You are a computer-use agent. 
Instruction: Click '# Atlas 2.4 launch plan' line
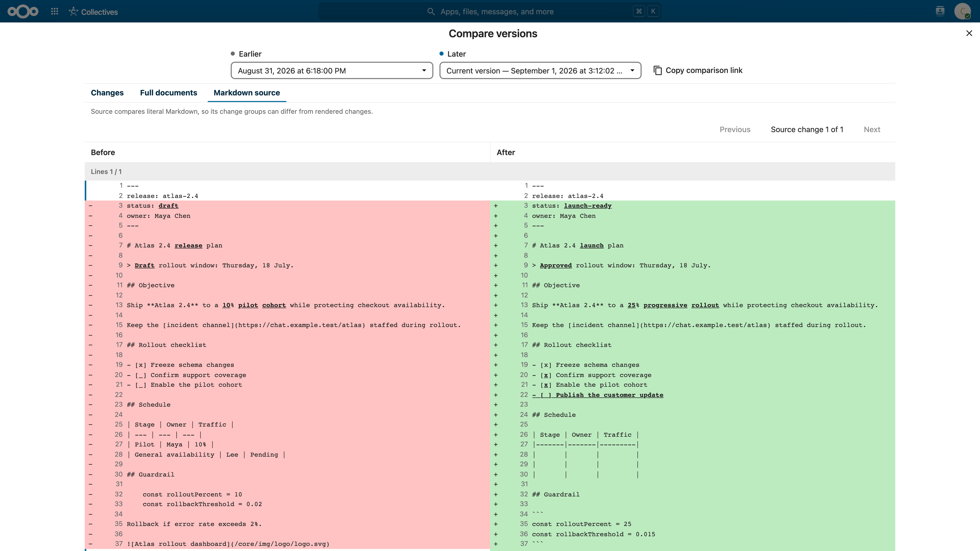click(578, 246)
